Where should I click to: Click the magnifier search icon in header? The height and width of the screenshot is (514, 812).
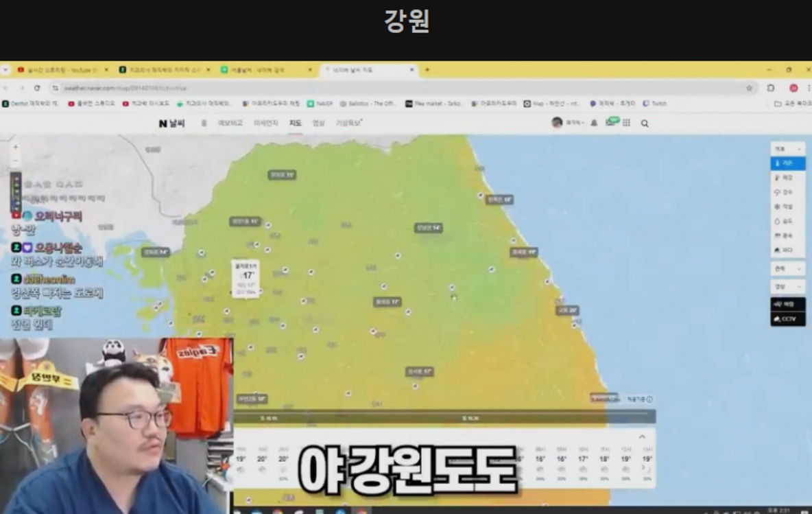(645, 124)
